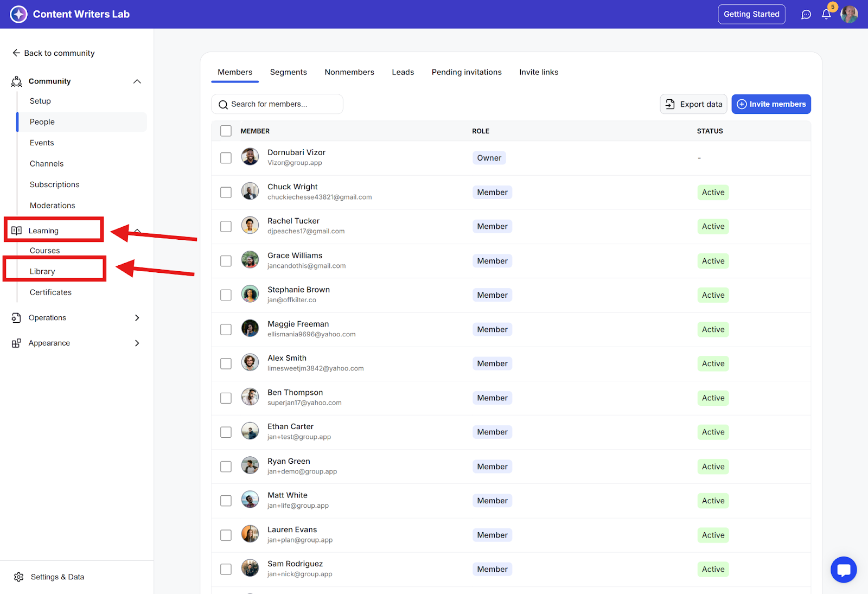Viewport: 868px width, 594px height.
Task: Select the checkbox for Chuck Wright
Action: [x=226, y=193]
